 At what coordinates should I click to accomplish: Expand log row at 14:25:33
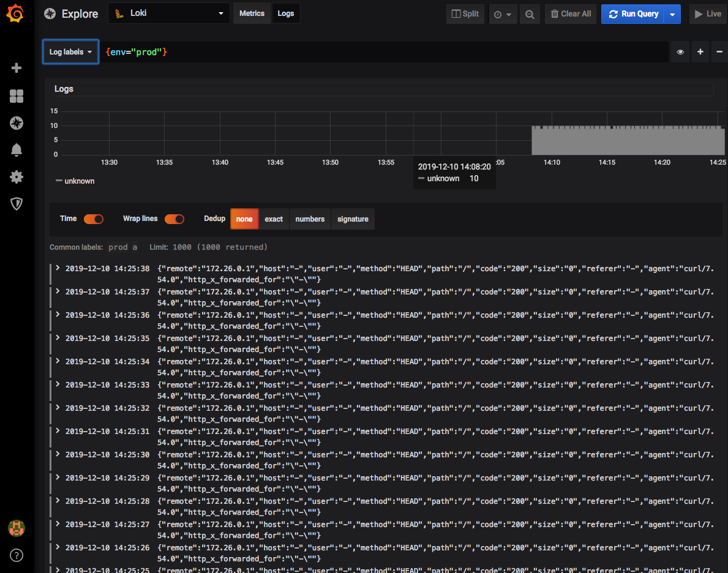[58, 384]
